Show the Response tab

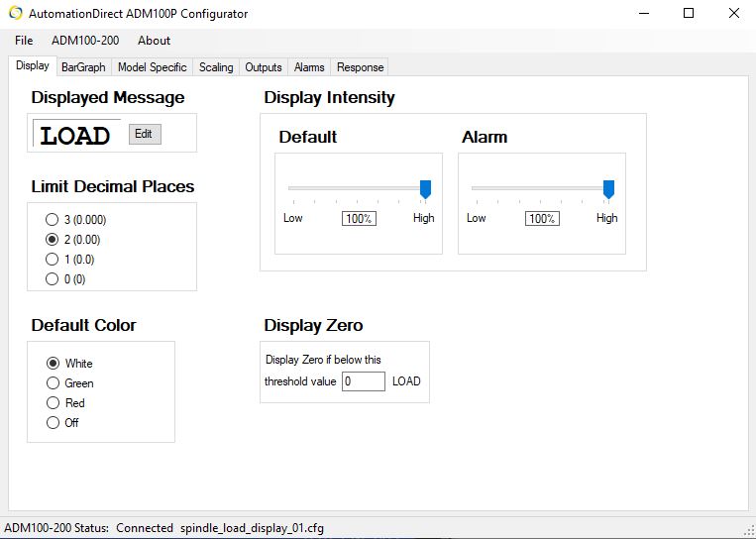(x=360, y=67)
